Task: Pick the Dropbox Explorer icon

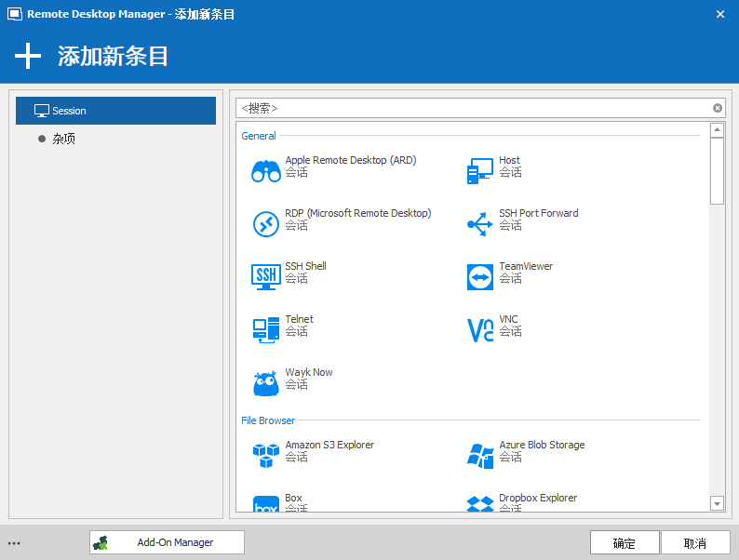Action: pyautogui.click(x=479, y=505)
